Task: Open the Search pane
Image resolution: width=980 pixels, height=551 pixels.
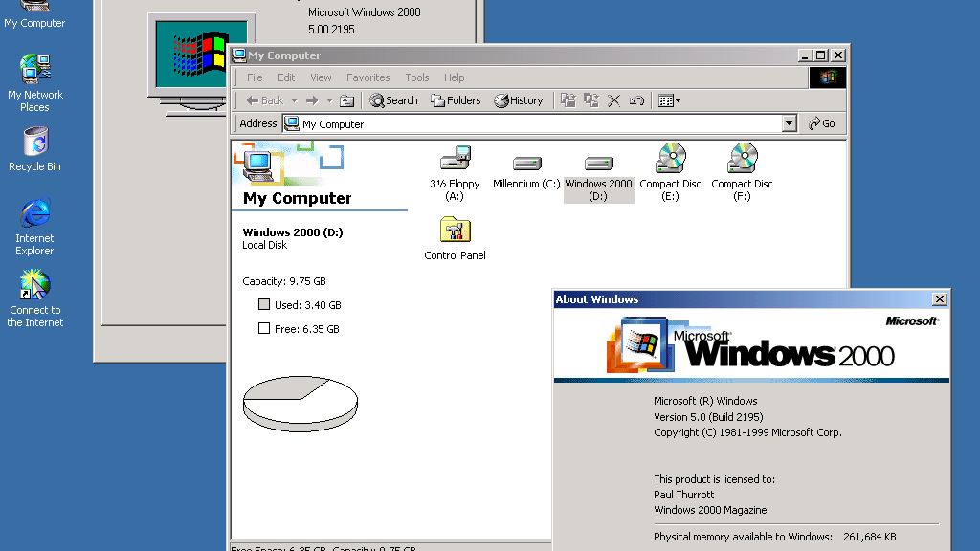Action: [392, 99]
